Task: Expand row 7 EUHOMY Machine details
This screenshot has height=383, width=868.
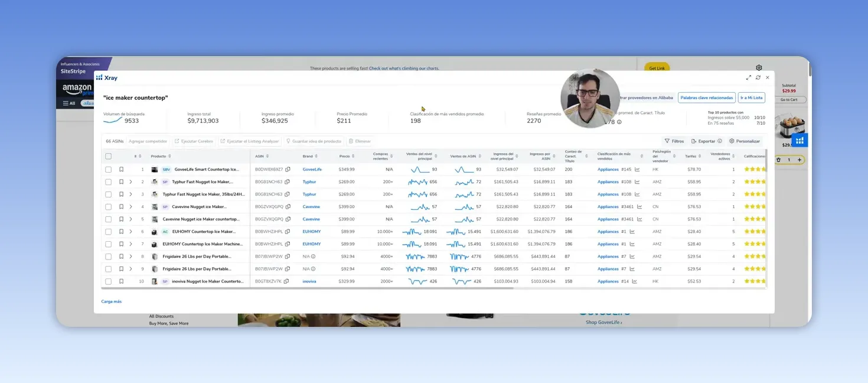Action: tap(130, 244)
